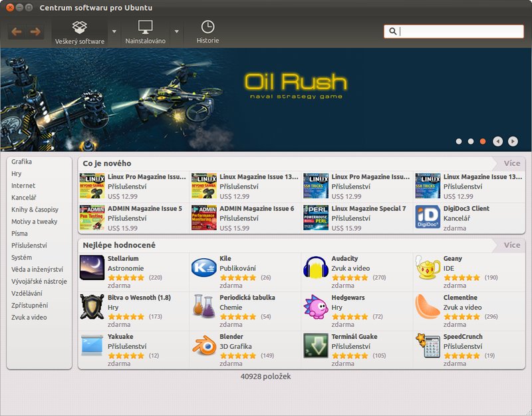This screenshot has width=532, height=416.
Task: Click the Kancelář label under DigiDoc3 Client
Action: click(457, 218)
